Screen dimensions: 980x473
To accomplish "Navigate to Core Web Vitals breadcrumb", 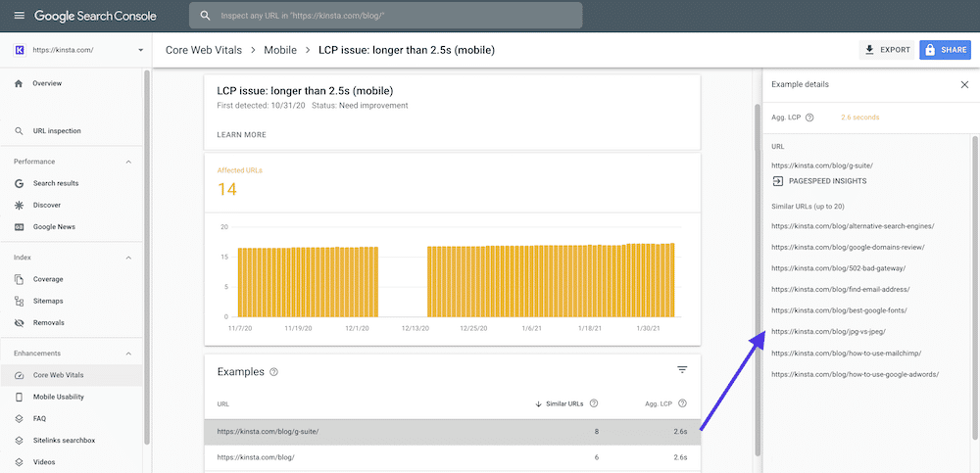I will [x=204, y=50].
